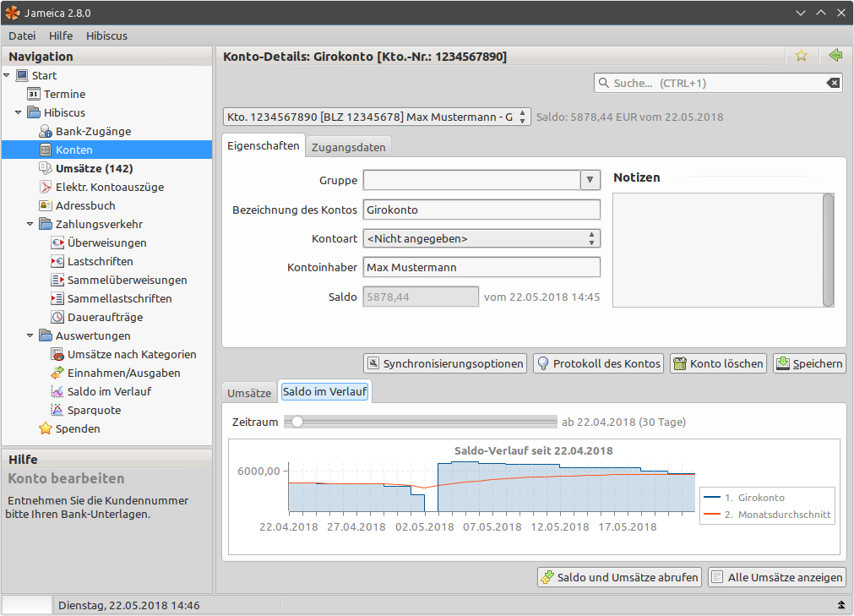
Task: Click the Konten icon in navigation
Action: tap(46, 150)
